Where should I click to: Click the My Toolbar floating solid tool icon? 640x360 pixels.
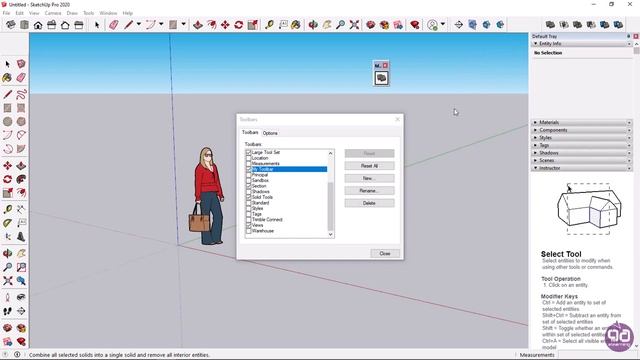tap(382, 78)
